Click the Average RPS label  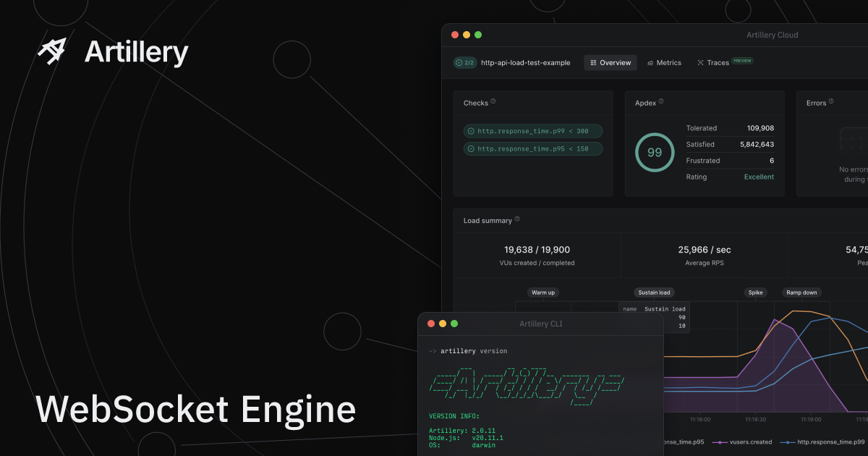705,263
